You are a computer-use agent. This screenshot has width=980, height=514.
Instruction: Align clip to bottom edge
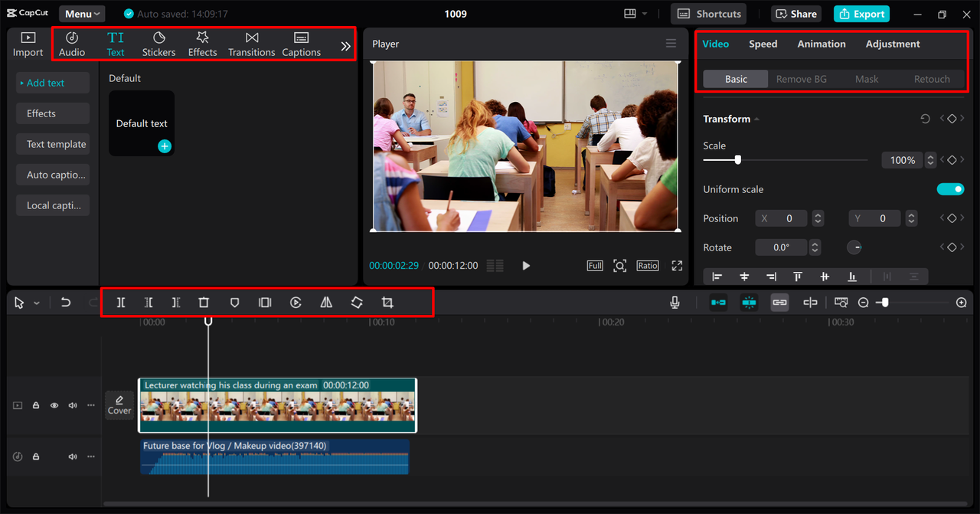pyautogui.click(x=851, y=277)
